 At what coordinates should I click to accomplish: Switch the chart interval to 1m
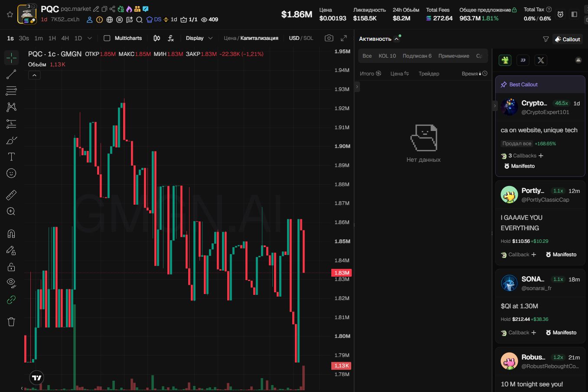pos(39,38)
